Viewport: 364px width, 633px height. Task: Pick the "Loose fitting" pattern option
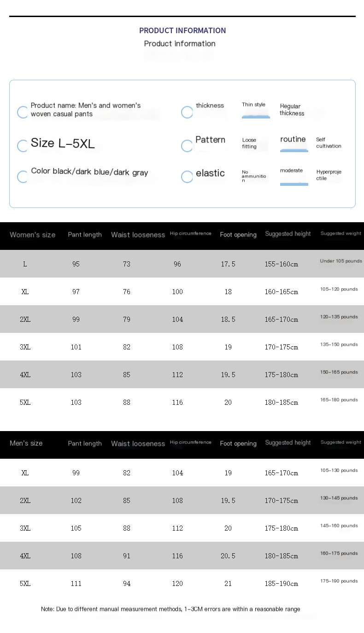coord(249,143)
